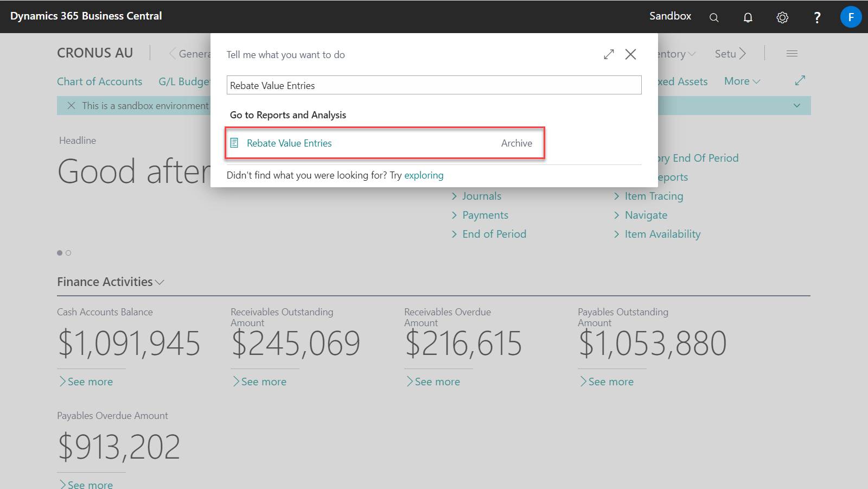The height and width of the screenshot is (489, 868).
Task: Open the search magnifier icon in header
Action: click(x=714, y=17)
